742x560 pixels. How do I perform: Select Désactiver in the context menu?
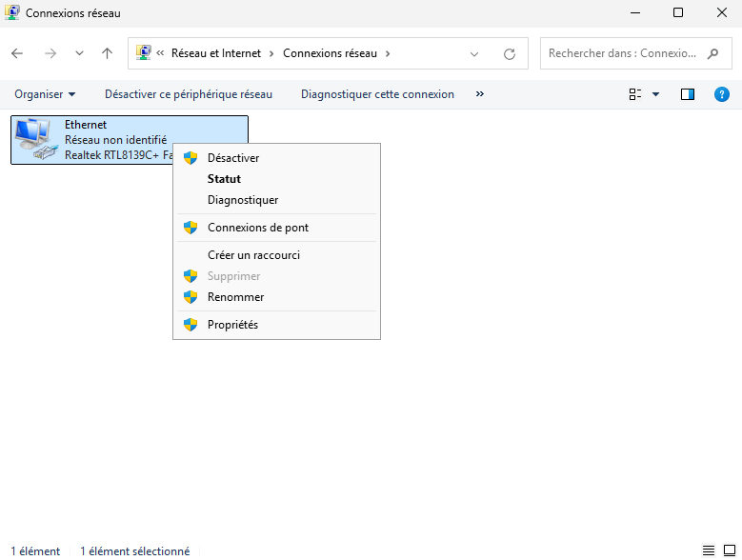pyautogui.click(x=233, y=158)
